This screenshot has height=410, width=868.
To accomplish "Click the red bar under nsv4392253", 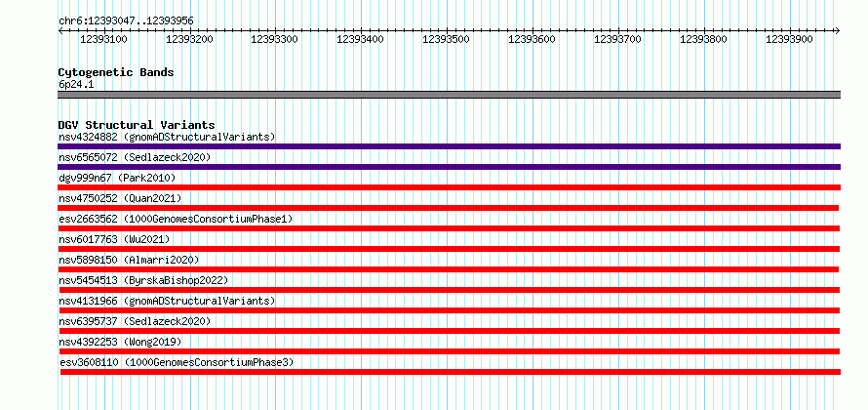I will [449, 351].
